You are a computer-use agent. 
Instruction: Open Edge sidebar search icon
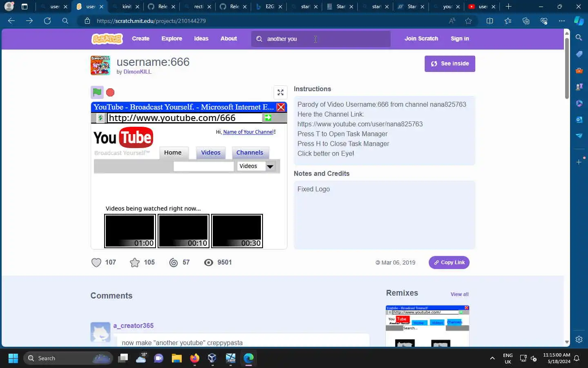[579, 38]
